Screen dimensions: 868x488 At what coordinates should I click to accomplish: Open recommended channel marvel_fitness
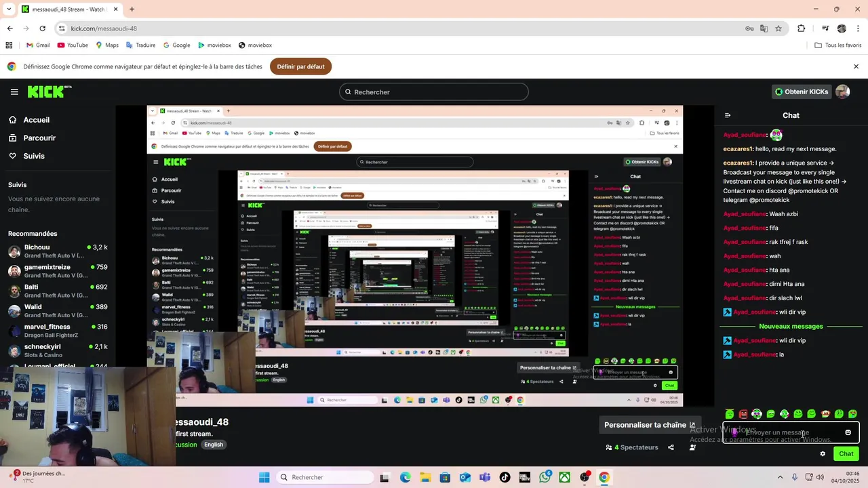point(58,330)
